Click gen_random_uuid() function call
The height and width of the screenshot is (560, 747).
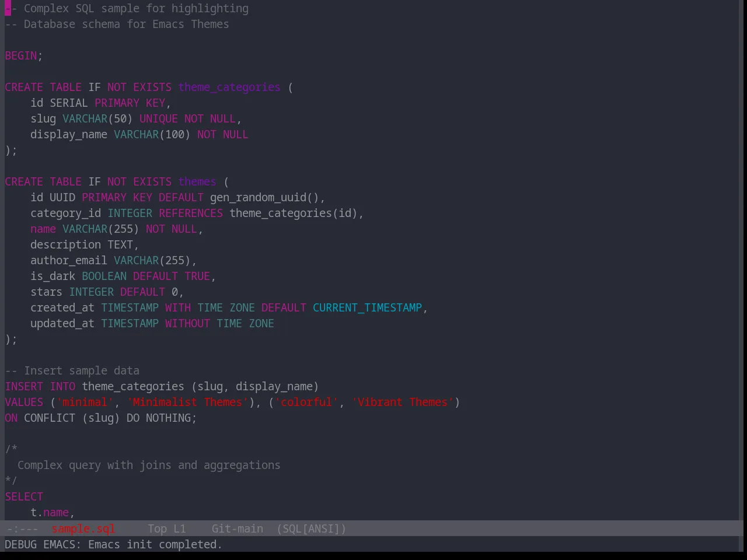pos(264,197)
